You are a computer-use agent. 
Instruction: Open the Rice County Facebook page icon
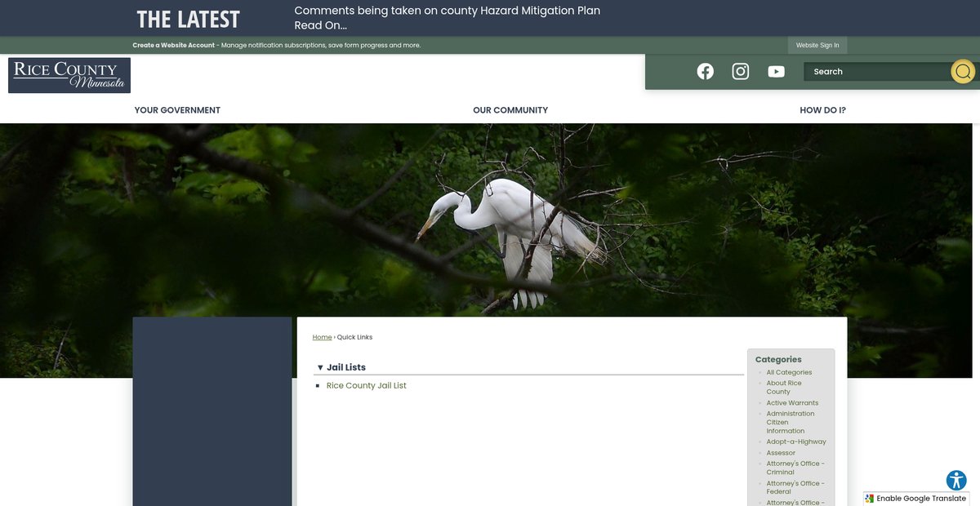click(705, 72)
